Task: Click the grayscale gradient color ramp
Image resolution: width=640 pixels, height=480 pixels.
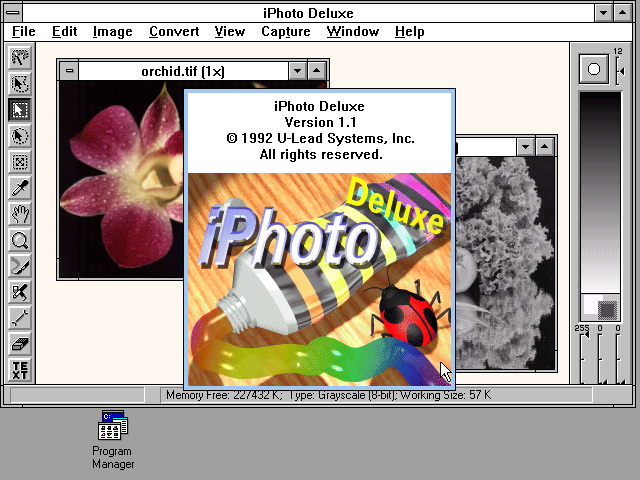Action: tap(600, 192)
